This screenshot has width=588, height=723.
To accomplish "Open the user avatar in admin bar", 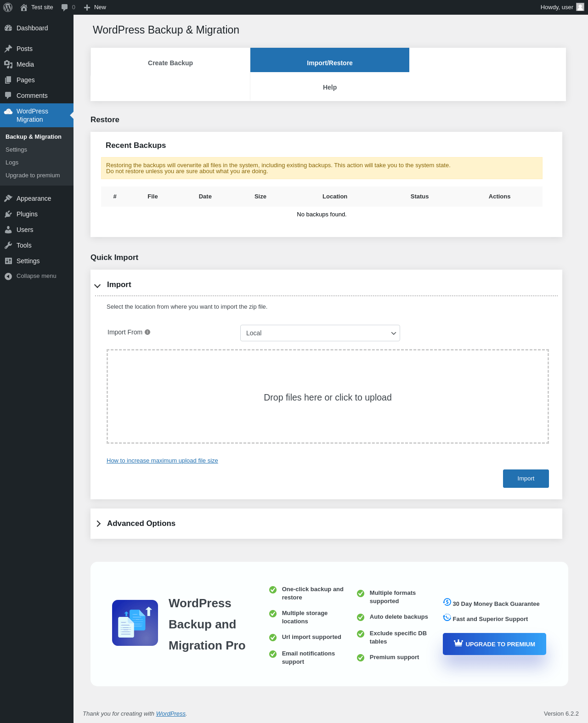I will [x=580, y=7].
